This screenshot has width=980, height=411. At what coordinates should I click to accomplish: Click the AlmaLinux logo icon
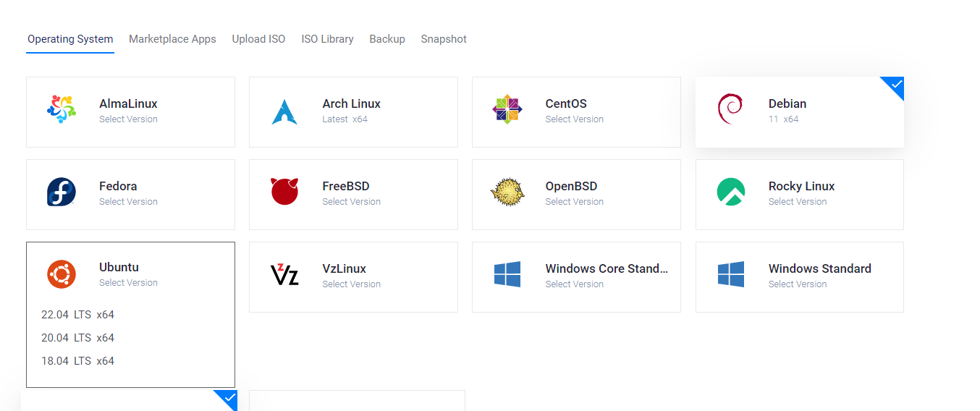62,109
